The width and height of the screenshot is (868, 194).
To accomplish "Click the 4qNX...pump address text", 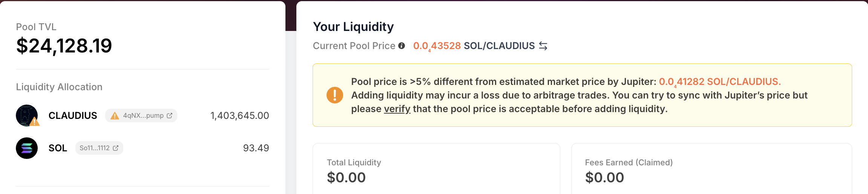I will [x=143, y=115].
